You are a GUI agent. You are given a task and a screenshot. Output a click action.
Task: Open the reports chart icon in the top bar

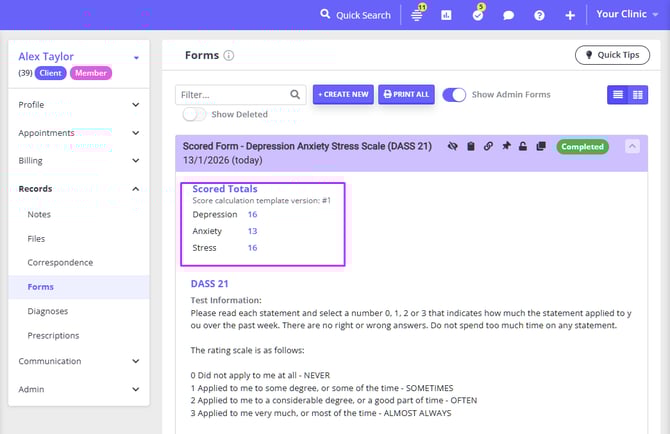coord(446,15)
